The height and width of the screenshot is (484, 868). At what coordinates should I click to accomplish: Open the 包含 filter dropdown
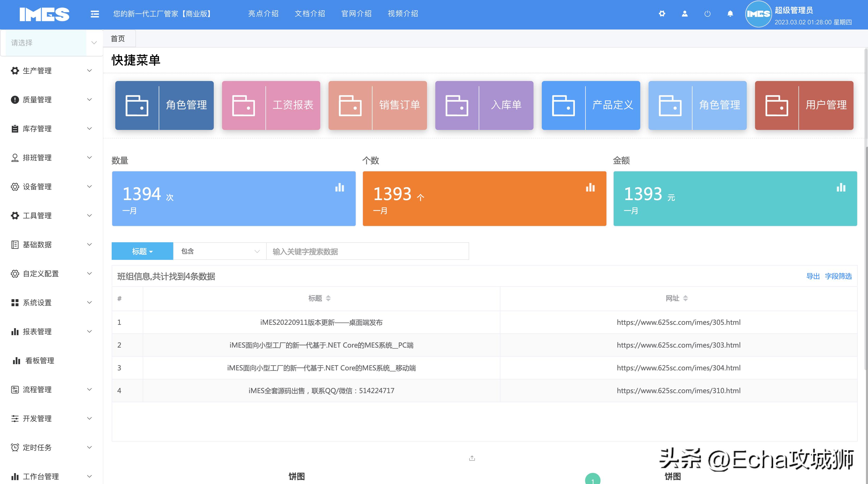point(219,251)
